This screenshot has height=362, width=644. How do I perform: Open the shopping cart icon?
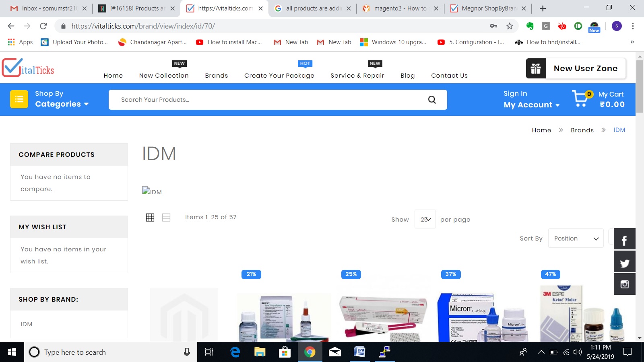pyautogui.click(x=580, y=99)
